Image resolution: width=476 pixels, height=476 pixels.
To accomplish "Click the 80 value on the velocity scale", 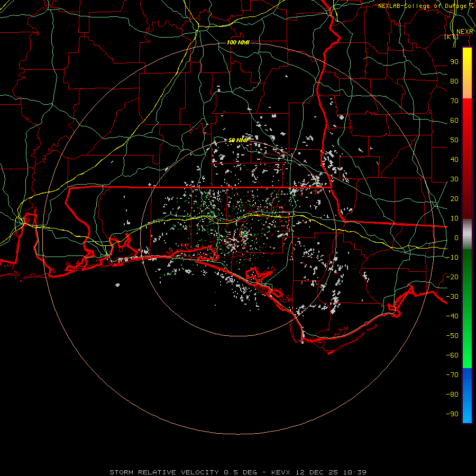I will click(454, 81).
